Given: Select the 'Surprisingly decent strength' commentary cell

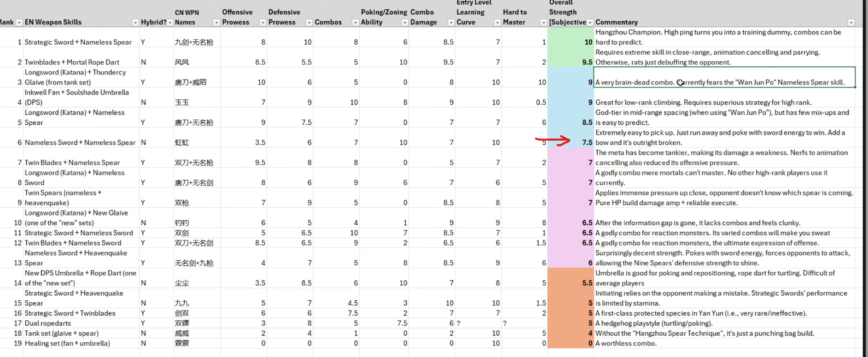Looking at the screenshot, I should pyautogui.click(x=725, y=258).
